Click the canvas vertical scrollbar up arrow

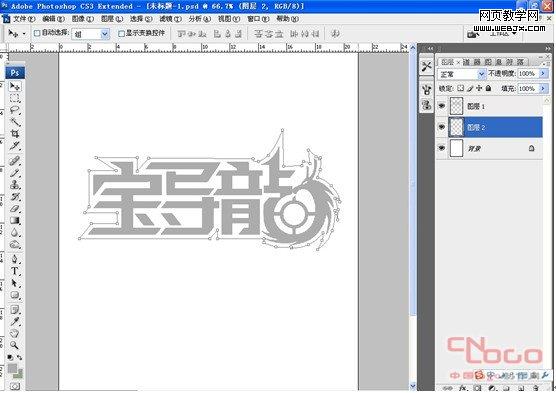(x=412, y=47)
